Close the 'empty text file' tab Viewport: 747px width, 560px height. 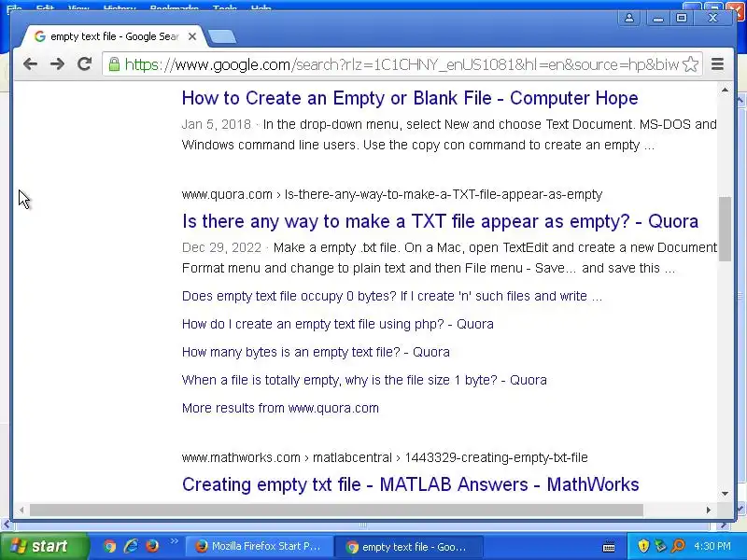tap(192, 36)
